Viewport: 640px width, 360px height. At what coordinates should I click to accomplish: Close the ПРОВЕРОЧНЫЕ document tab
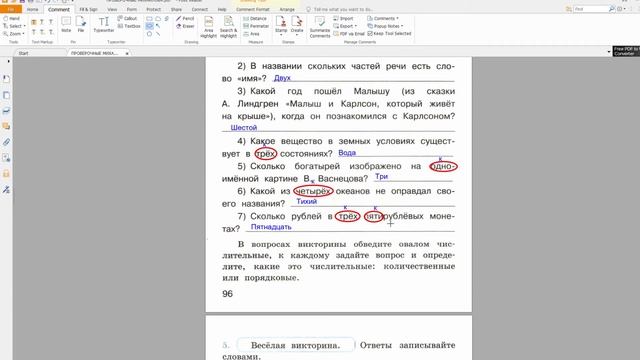(127, 53)
